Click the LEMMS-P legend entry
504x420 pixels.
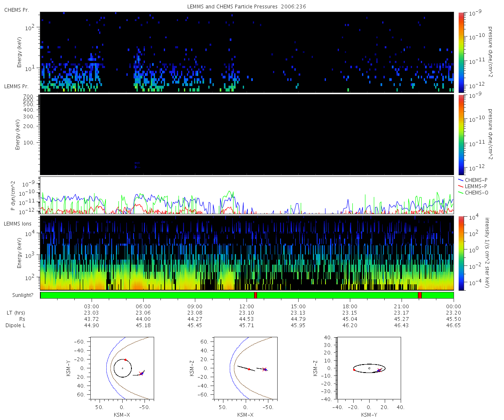point(473,186)
